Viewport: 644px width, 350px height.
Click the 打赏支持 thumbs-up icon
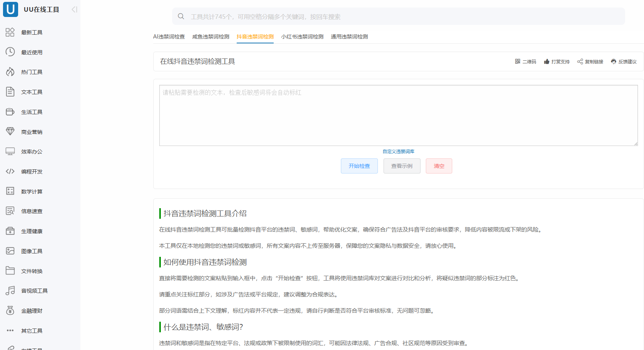coord(547,61)
